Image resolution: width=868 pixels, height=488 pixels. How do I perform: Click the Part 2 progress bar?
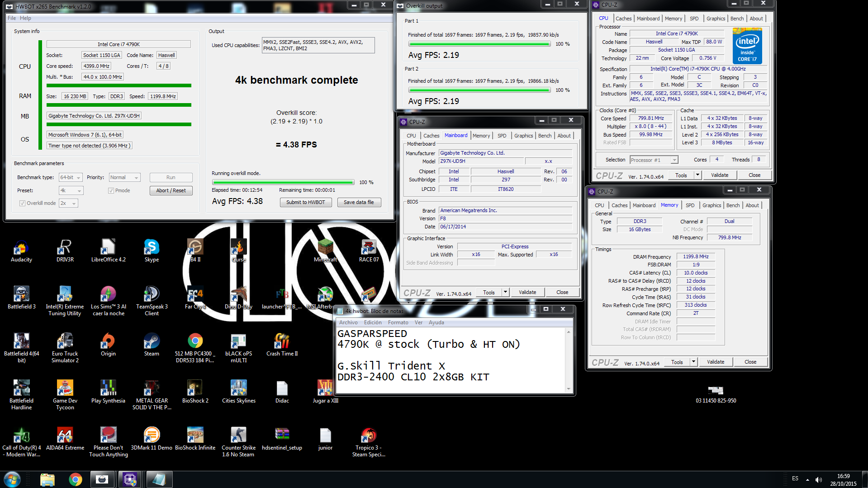point(479,90)
